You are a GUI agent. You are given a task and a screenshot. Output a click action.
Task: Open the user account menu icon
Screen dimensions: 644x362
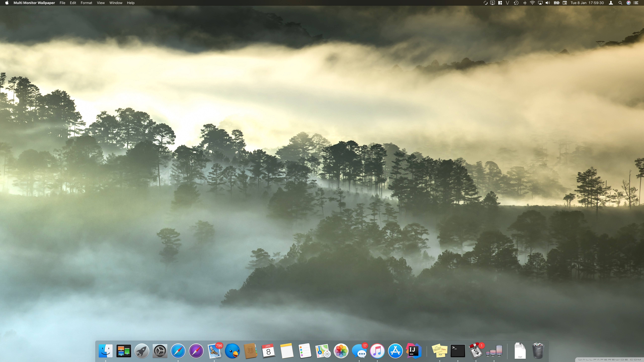tap(611, 3)
